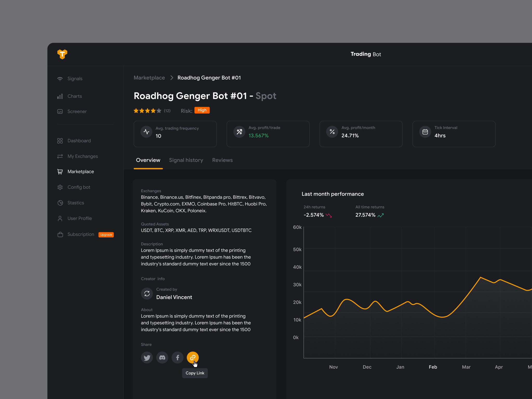Open the Charts section icon

[60, 96]
